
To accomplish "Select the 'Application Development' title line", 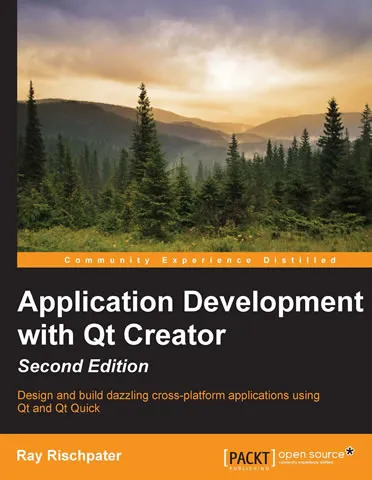I will tap(190, 302).
